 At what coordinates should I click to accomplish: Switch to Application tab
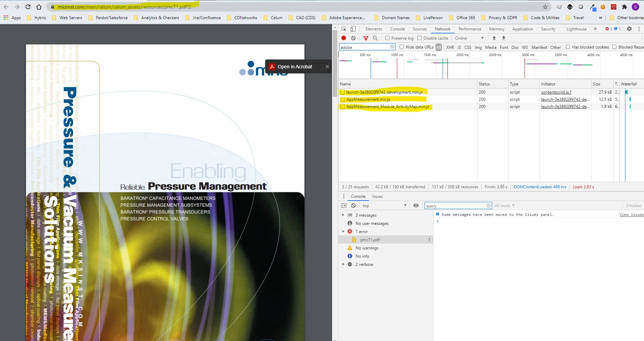pyautogui.click(x=523, y=29)
